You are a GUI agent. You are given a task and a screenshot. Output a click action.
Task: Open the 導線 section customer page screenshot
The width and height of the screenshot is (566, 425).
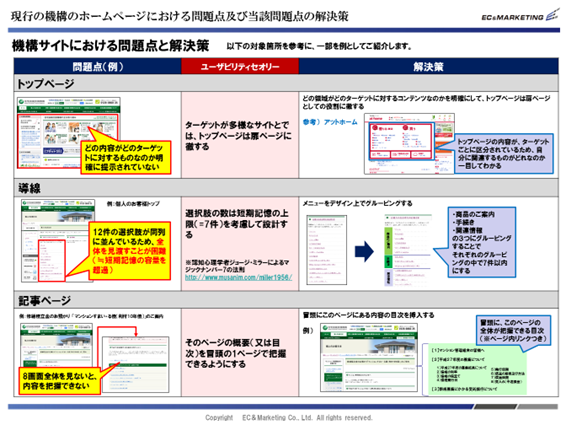(x=58, y=240)
